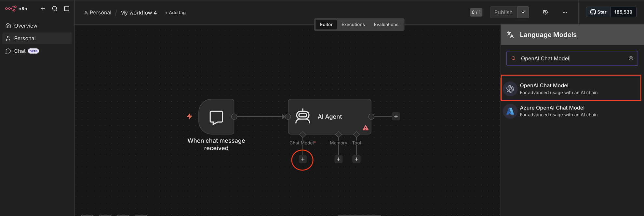Add a Tool with its plus button
Viewport: 644px width, 216px height.
tap(356, 159)
